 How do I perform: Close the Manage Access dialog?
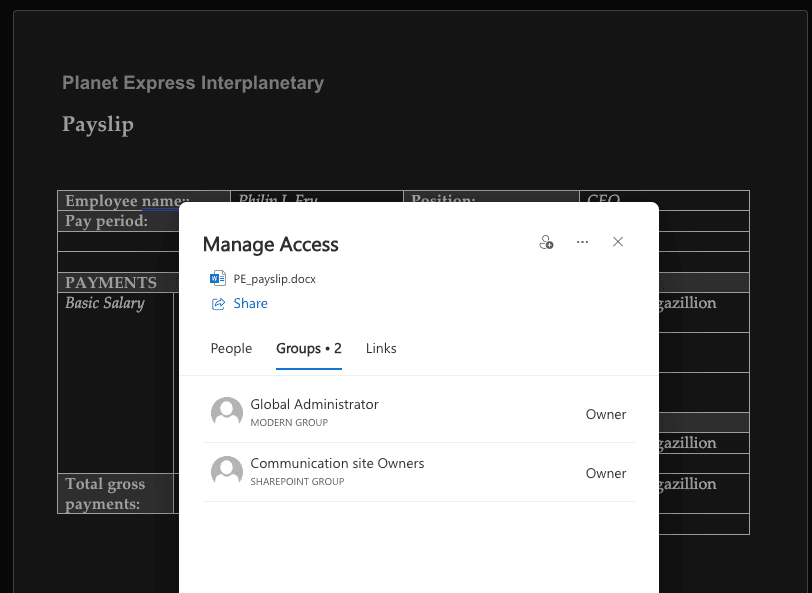click(618, 242)
